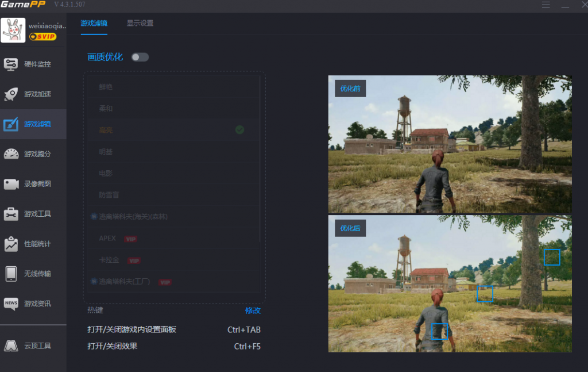Go to 游戏跑分 benchmark gauge icon

coord(11,154)
